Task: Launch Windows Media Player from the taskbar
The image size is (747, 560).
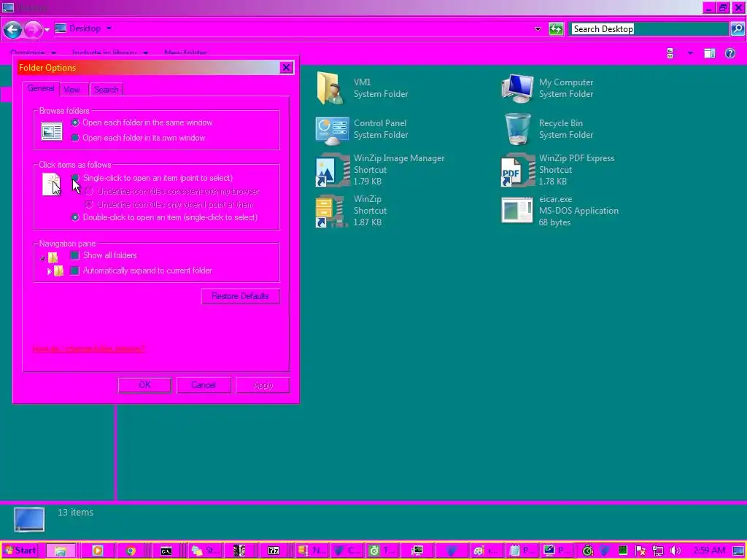Action: [x=98, y=551]
